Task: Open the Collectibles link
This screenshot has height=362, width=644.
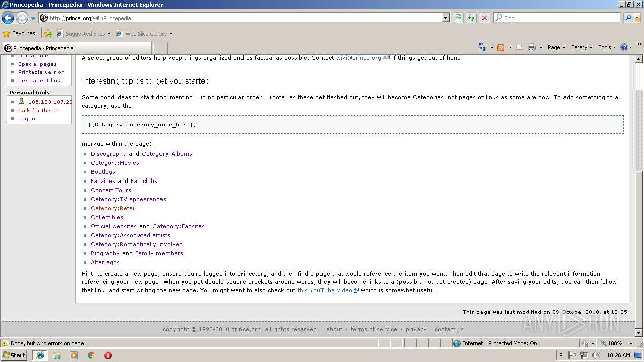Action: tap(107, 217)
